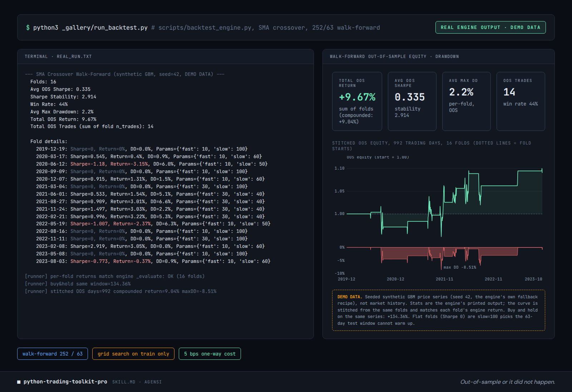The image size is (572, 392).
Task: Click the 'Avg OOS Sharpe: 0.335' line
Action: point(60,89)
